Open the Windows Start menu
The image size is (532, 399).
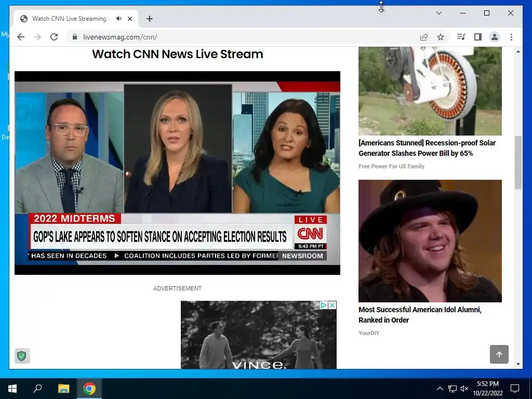(12, 389)
